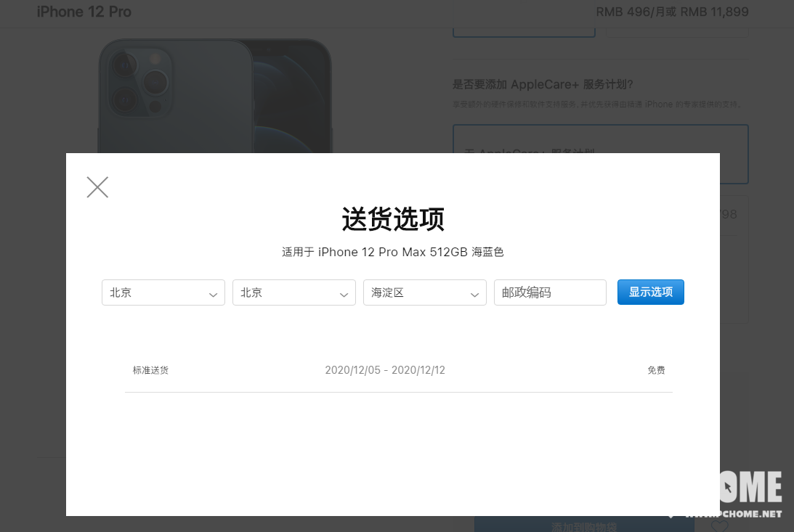
Task: Click the AppleCare+ description line mentioning iPhone 专家
Action: point(596,105)
